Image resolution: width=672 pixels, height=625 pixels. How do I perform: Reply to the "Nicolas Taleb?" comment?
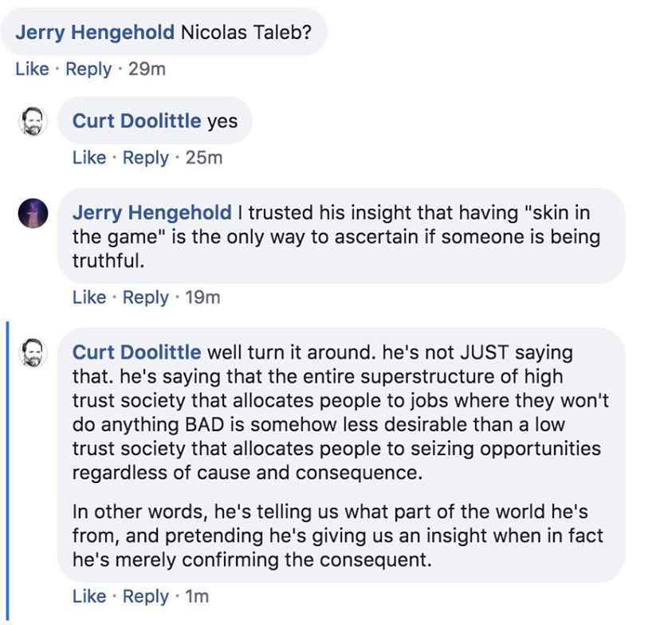coord(88,69)
